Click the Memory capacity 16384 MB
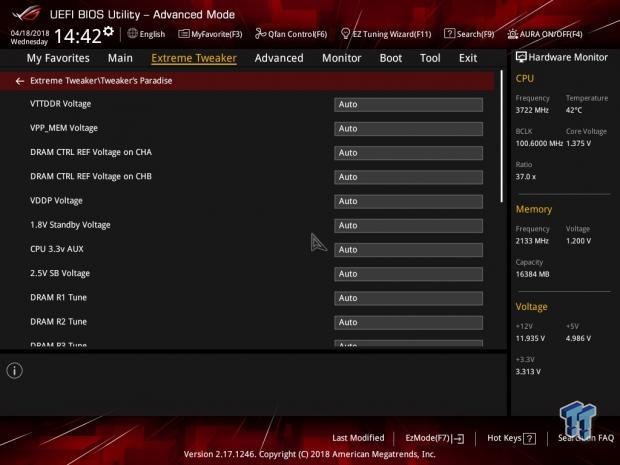Viewport: 620px width, 465px height. coord(532,274)
